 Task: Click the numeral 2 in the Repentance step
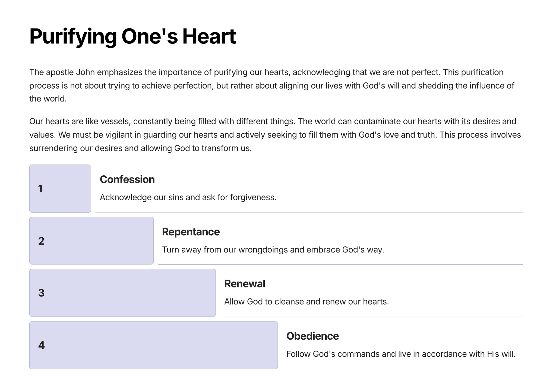tap(41, 241)
